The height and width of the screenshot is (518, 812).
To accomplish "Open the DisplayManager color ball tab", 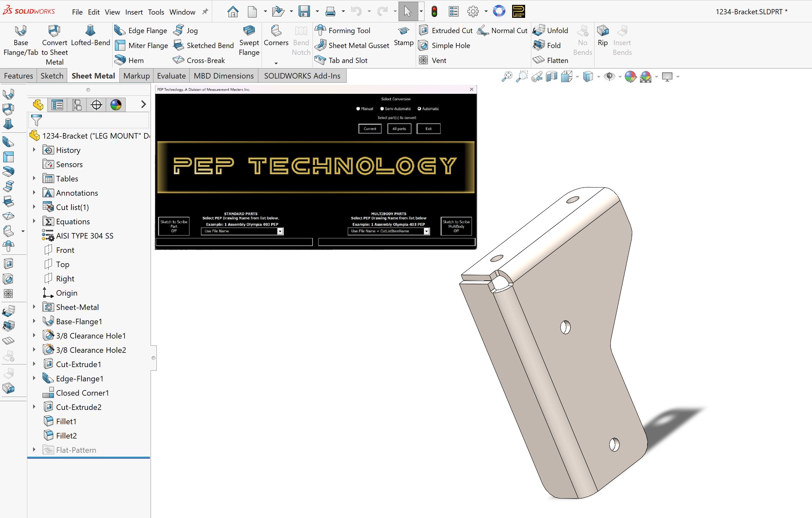I will click(116, 105).
